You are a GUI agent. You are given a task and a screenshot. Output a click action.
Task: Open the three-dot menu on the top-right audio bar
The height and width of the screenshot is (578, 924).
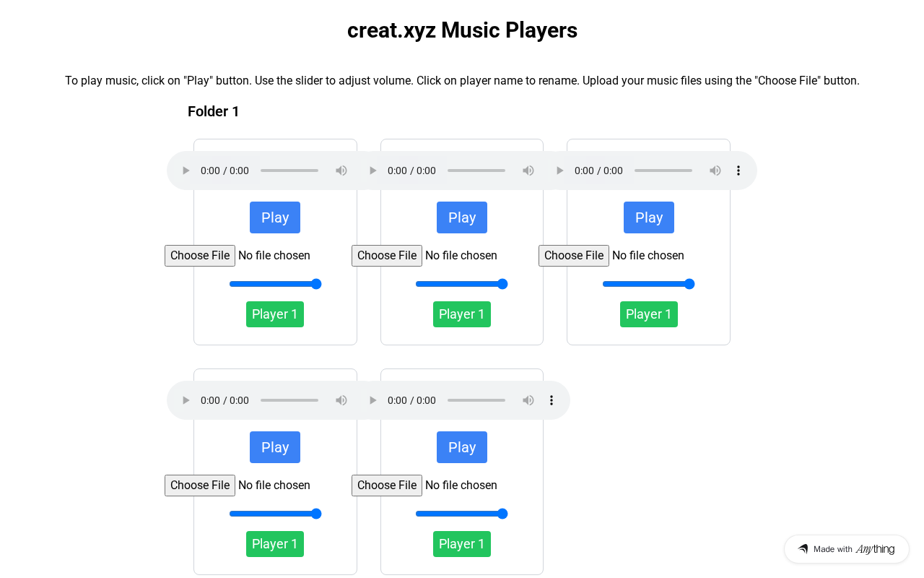(738, 171)
